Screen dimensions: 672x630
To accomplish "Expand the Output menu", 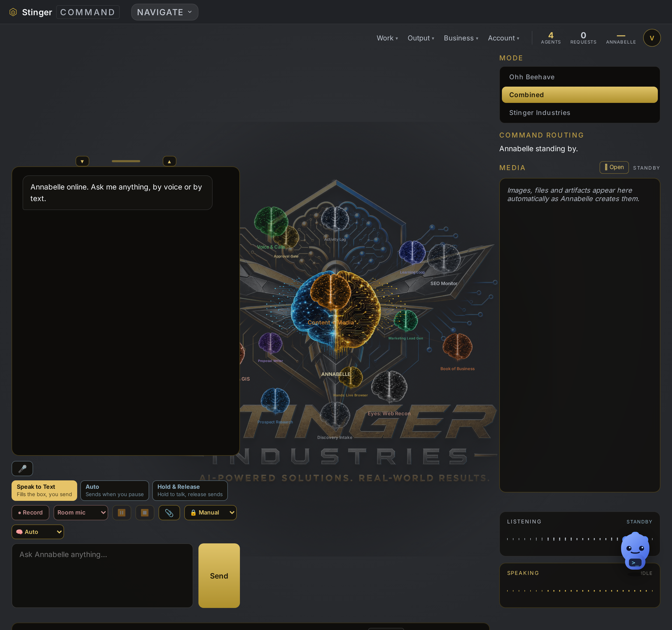I will [x=421, y=38].
